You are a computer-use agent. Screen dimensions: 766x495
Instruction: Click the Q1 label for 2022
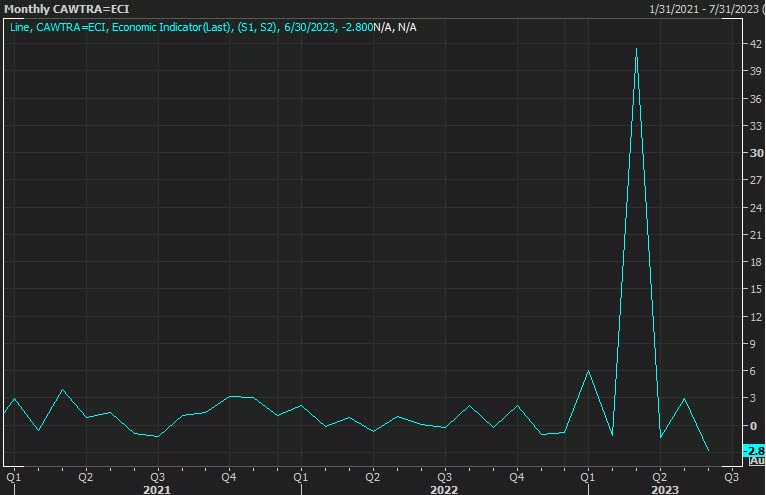point(300,477)
